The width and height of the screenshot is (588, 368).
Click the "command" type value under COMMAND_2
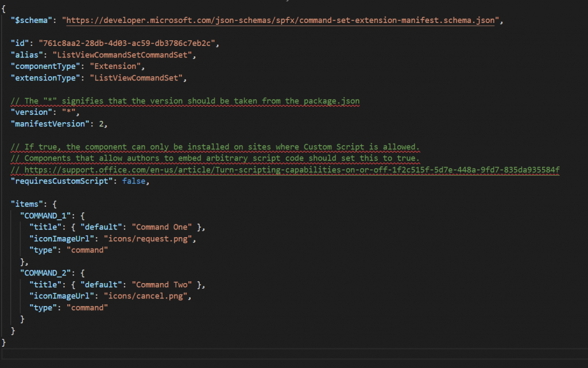(87, 308)
